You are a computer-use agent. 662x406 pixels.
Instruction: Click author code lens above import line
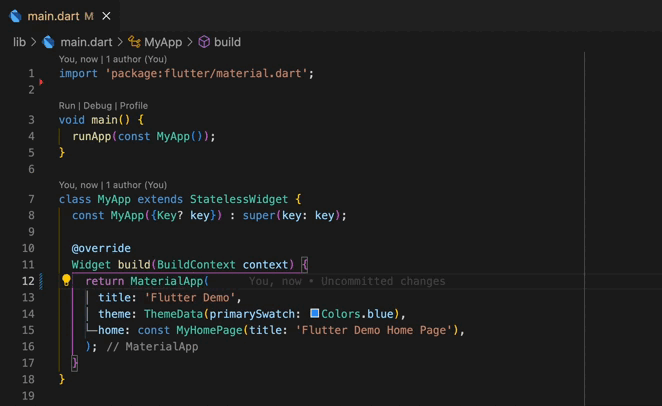[x=113, y=59]
